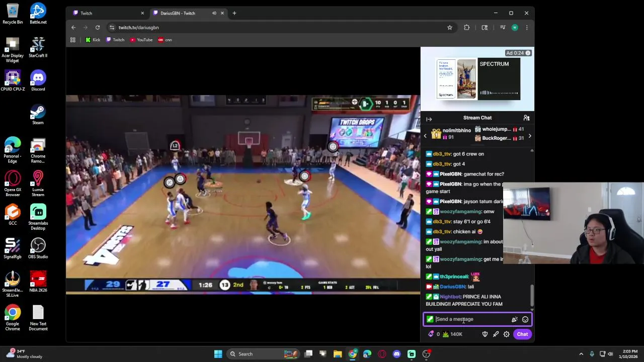Open the media controls icon in Chrome toolbar
This screenshot has width=644, height=362.
click(503, 28)
